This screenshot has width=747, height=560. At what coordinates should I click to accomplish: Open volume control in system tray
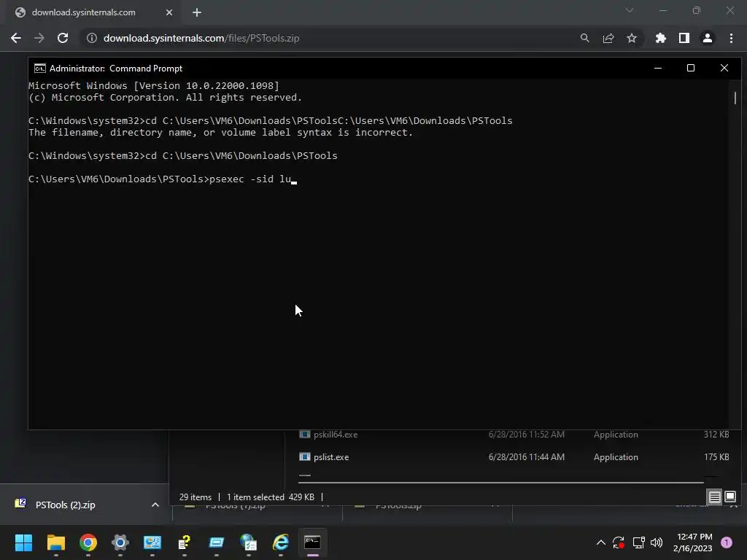coord(657,542)
